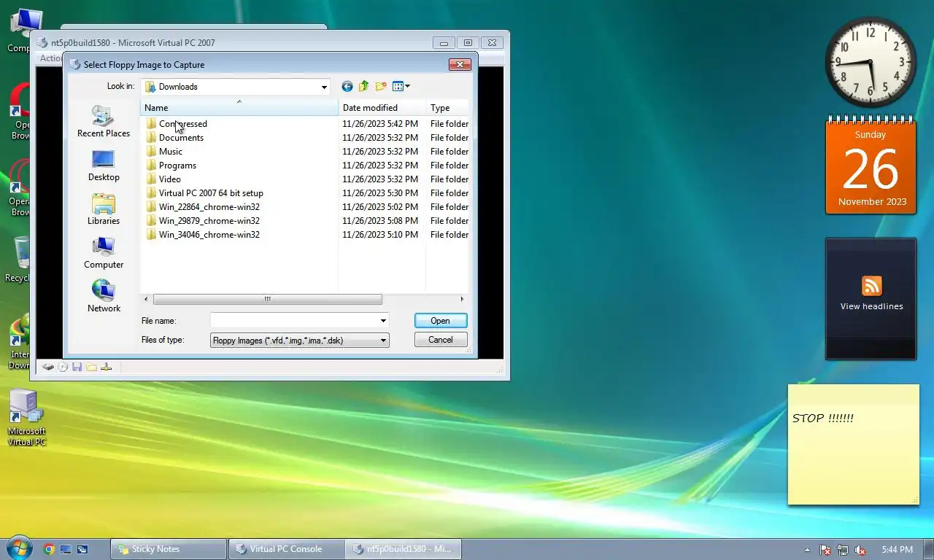Select the Compressed folder
Screen dimensions: 934x560
[176, 124]
